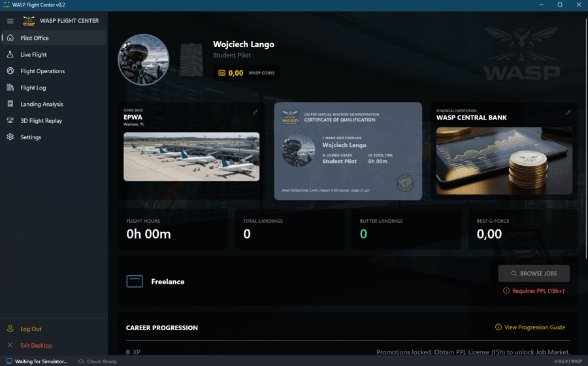Click the cloud status icon

tap(80, 361)
